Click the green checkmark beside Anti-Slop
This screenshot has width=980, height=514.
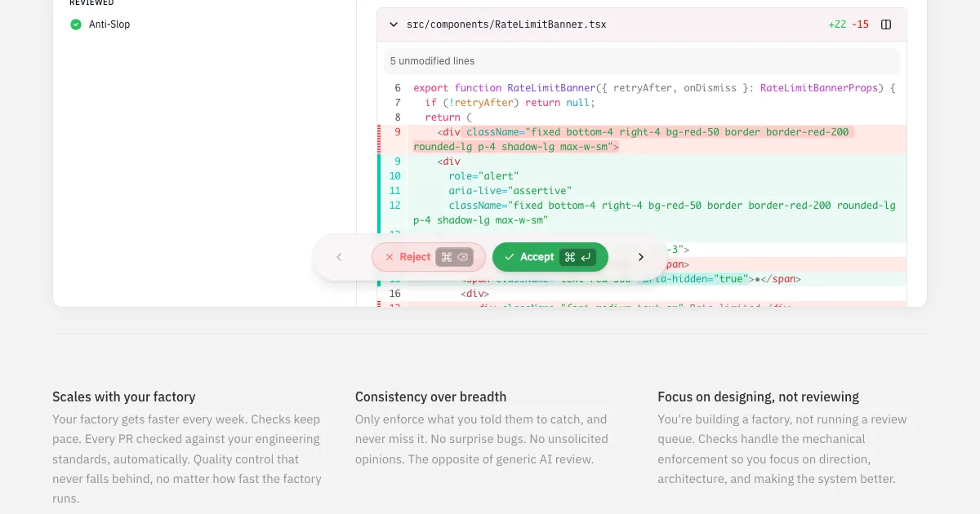[76, 24]
